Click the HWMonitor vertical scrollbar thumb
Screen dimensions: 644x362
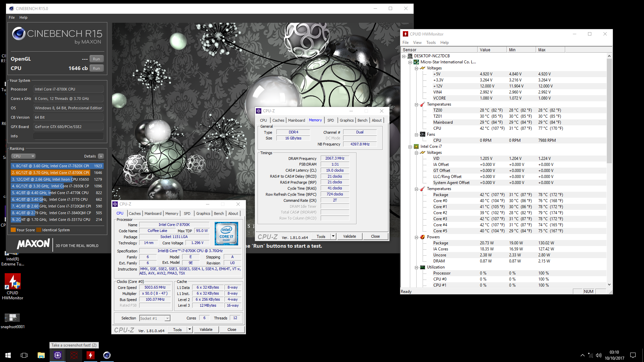(x=609, y=111)
